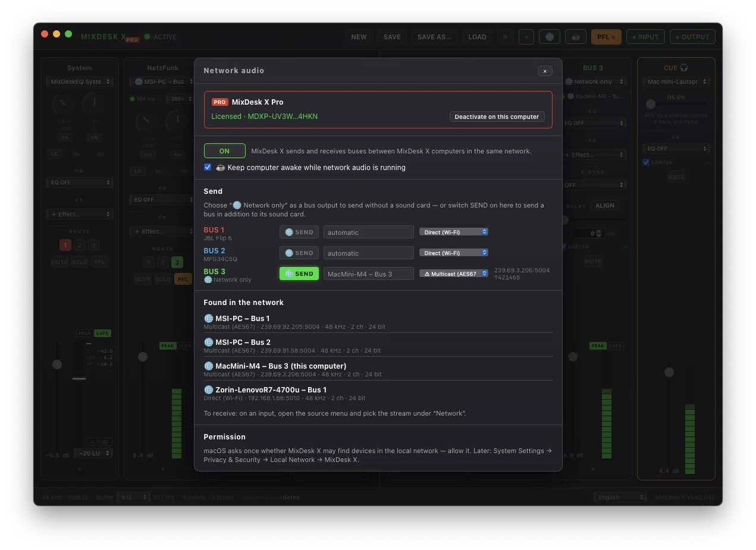The height and width of the screenshot is (550, 756).
Task: Select MacMini-M4 – Bus 3 (this computer) entry
Action: (x=378, y=369)
